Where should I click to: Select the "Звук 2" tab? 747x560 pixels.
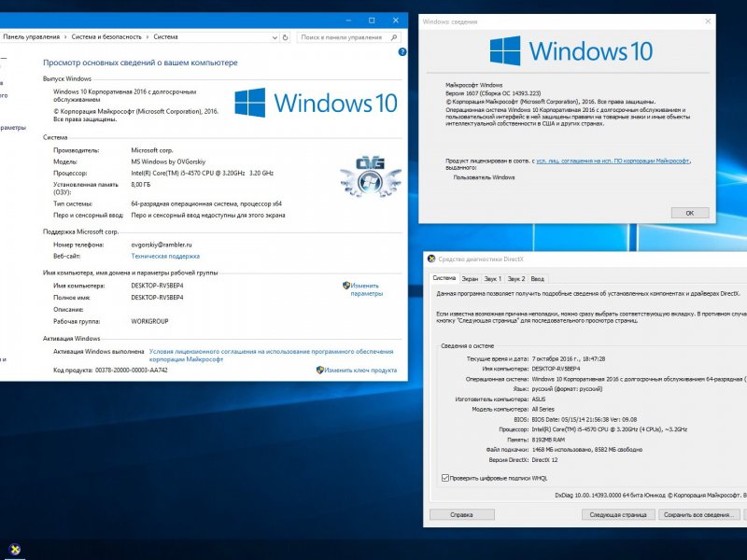pyautogui.click(x=516, y=279)
